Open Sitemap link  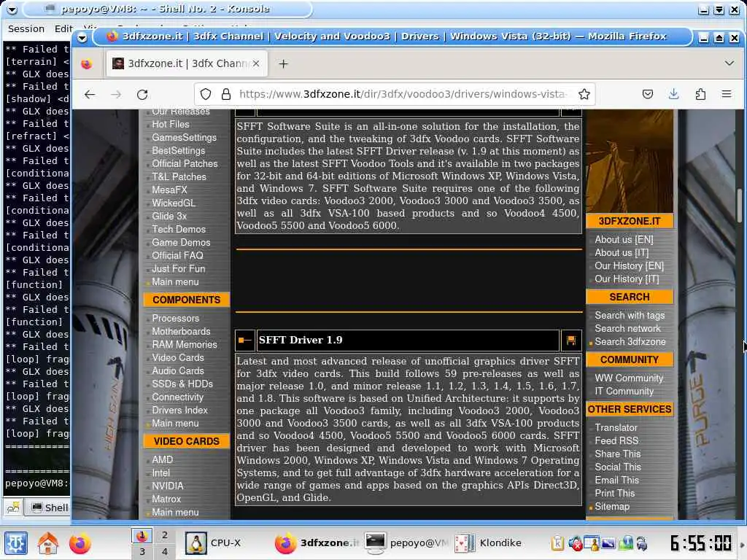tap(612, 507)
